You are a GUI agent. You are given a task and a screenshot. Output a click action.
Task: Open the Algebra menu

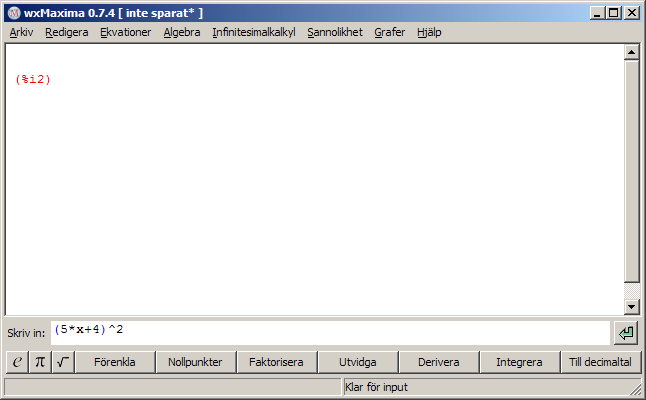click(182, 32)
